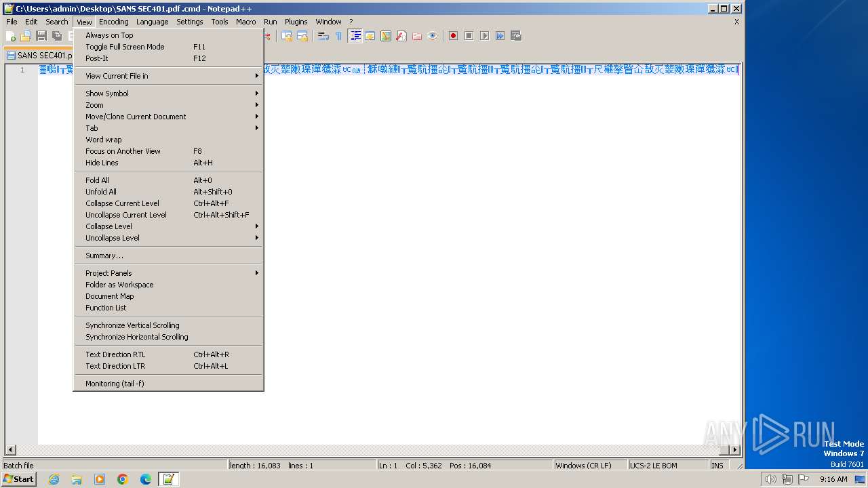Screen dimensions: 868x488
Task: Click the Save toolbar icon
Action: coord(41,36)
